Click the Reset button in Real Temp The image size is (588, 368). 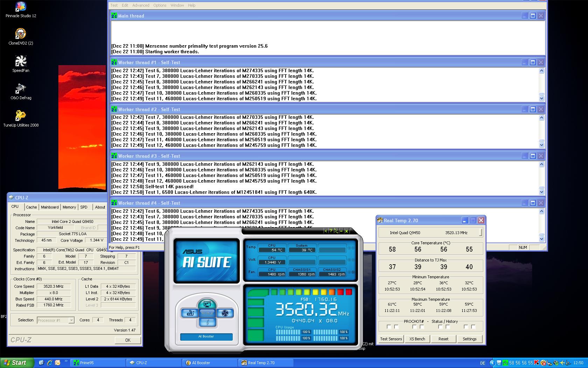click(x=443, y=339)
